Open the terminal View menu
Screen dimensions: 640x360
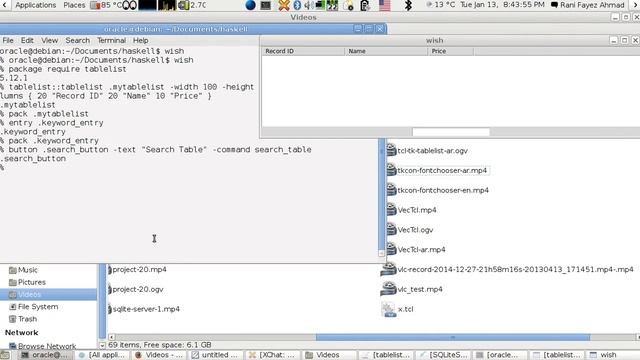tap(49, 40)
